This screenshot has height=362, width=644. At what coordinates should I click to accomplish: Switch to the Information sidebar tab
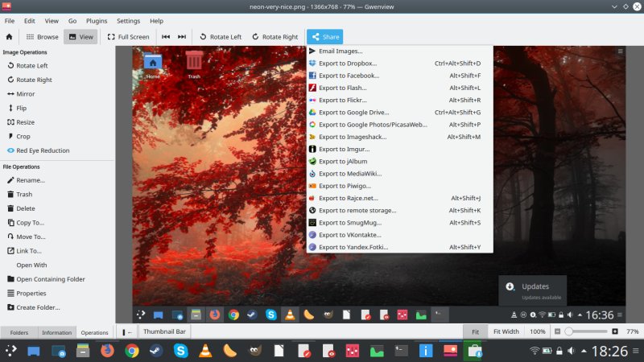(56, 332)
